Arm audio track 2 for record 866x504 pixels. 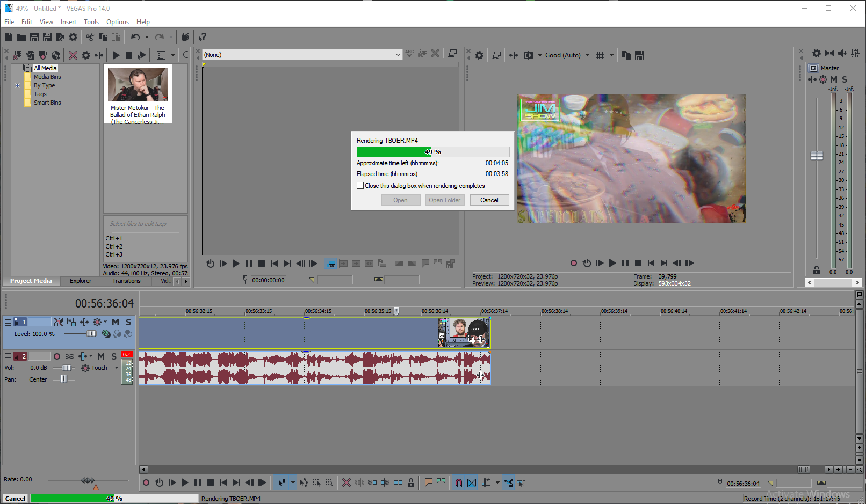coord(57,356)
